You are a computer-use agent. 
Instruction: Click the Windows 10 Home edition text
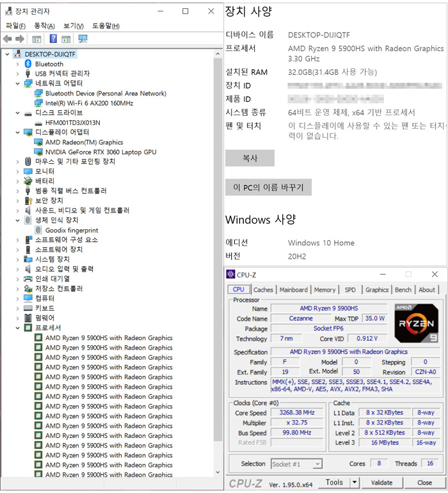tap(321, 243)
